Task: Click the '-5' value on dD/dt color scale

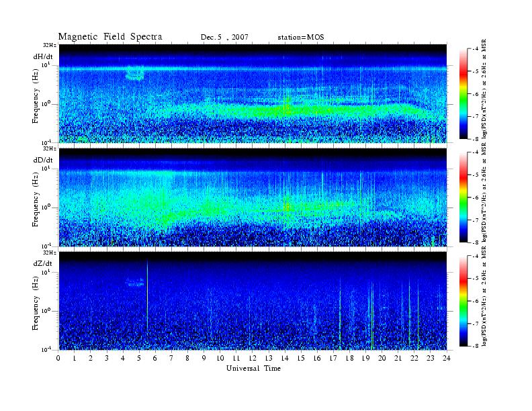Action: click(x=476, y=175)
